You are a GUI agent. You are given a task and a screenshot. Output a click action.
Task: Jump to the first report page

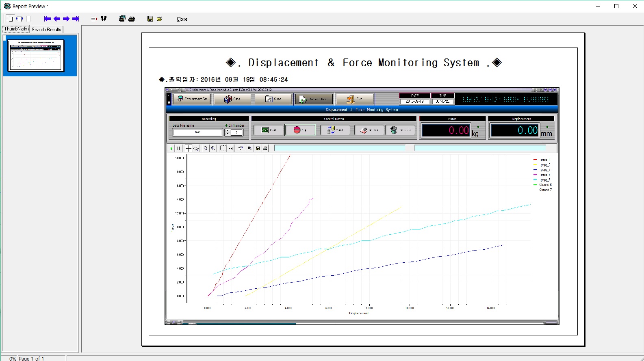(48, 19)
